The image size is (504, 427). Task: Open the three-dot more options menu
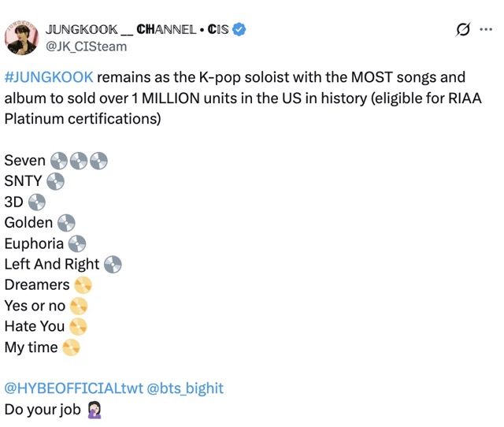[x=486, y=30]
